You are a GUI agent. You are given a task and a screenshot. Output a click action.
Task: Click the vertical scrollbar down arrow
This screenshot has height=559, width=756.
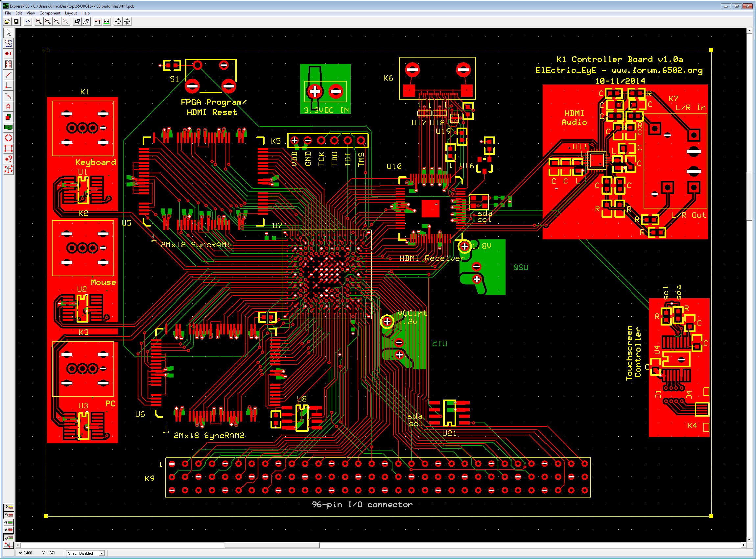pos(749,540)
